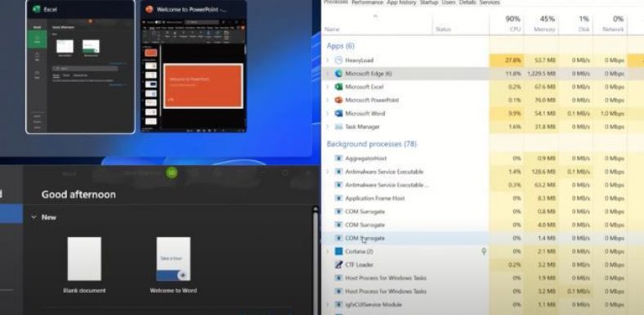The height and width of the screenshot is (315, 644).
Task: Click the Microsoft Excel icon in the process list
Action: [x=338, y=87]
